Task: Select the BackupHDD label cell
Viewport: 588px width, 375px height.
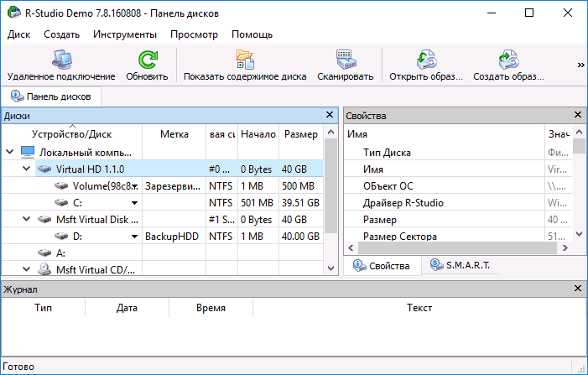Action: click(x=174, y=237)
